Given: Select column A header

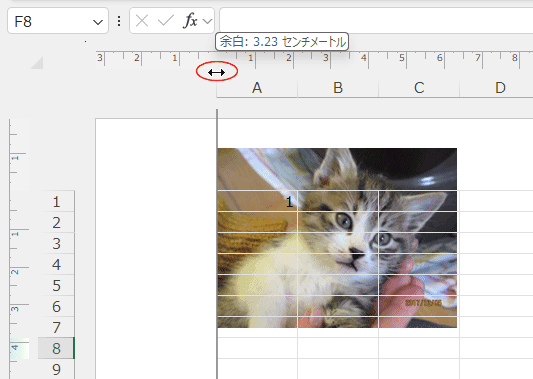Looking at the screenshot, I should click(x=257, y=88).
